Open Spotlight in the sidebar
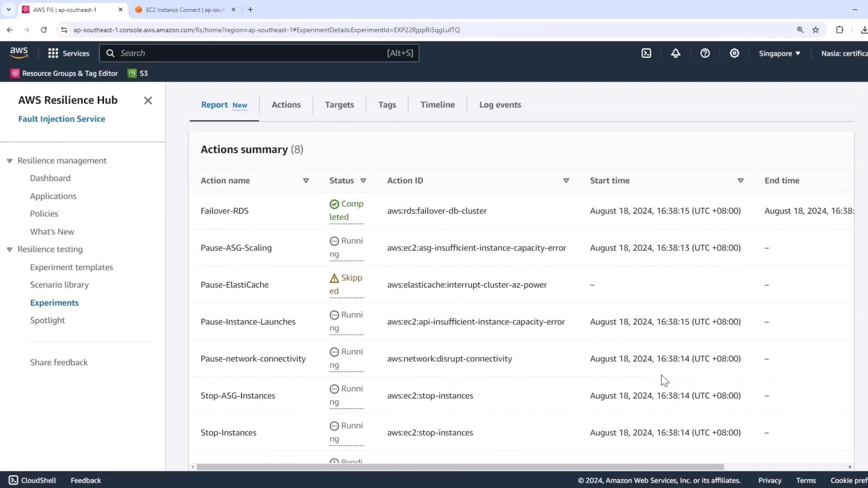The image size is (868, 488). 47,320
